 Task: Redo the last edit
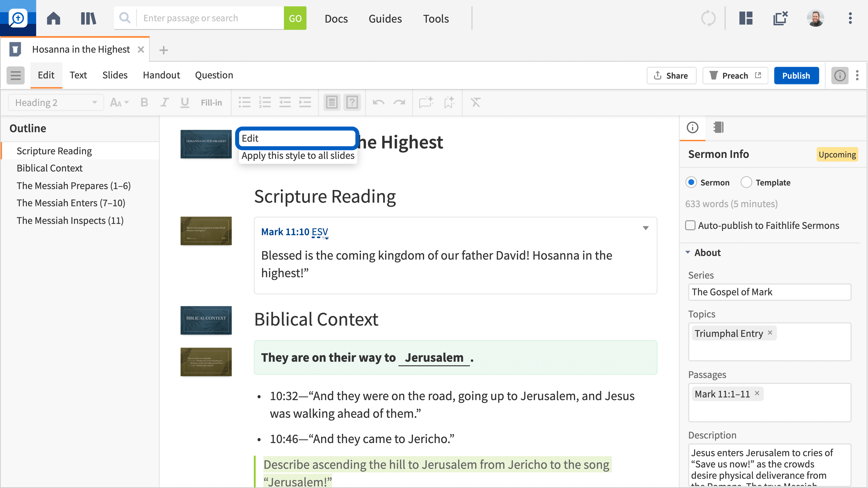click(399, 102)
